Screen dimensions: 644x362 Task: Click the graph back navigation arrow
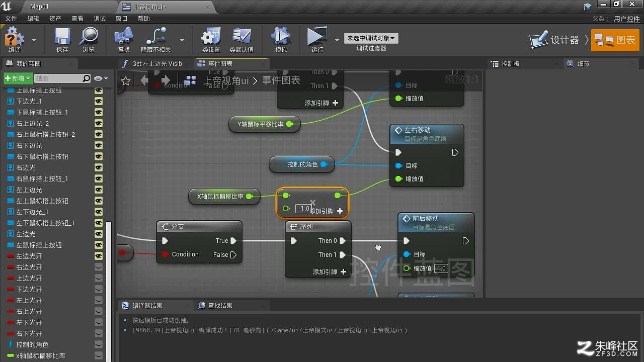click(145, 80)
